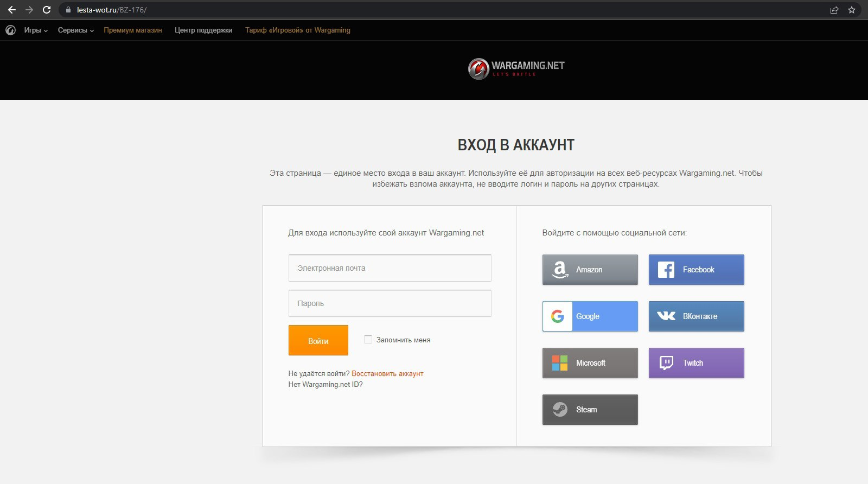868x484 pixels.
Task: Open "Центр поддержки" menu item
Action: click(203, 30)
